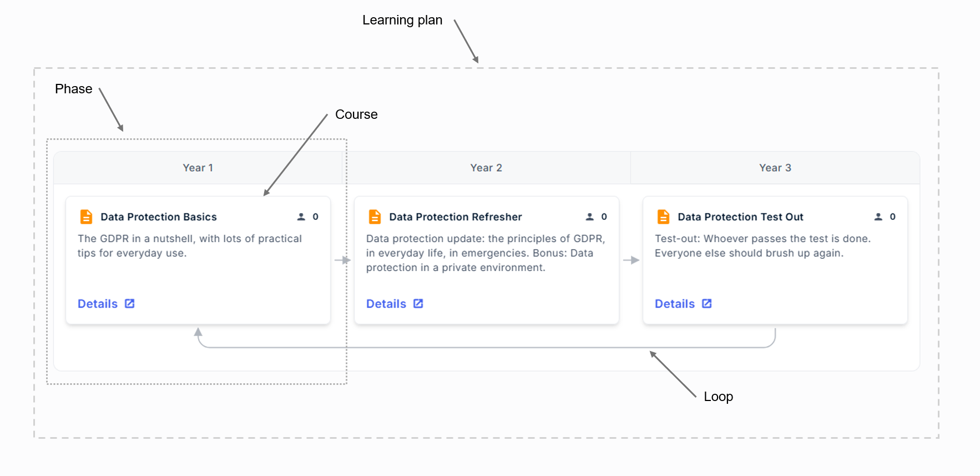Select the Year 2 phase header
980x476 pixels.
click(486, 168)
